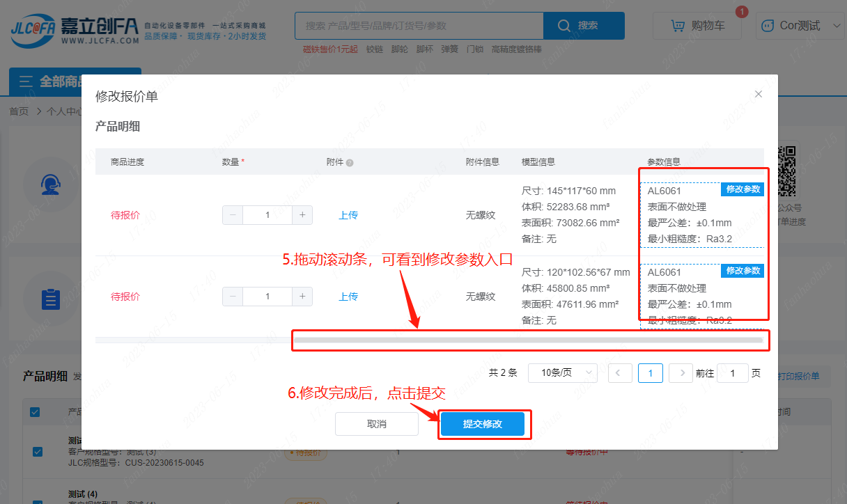Click 提交修改 button

[482, 424]
